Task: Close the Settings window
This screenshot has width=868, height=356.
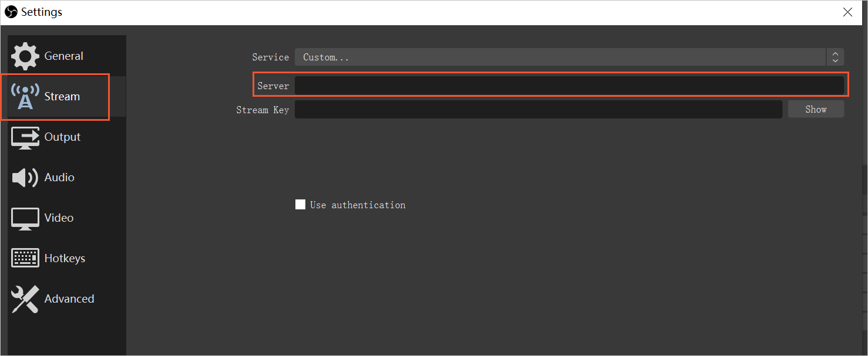Action: (847, 12)
